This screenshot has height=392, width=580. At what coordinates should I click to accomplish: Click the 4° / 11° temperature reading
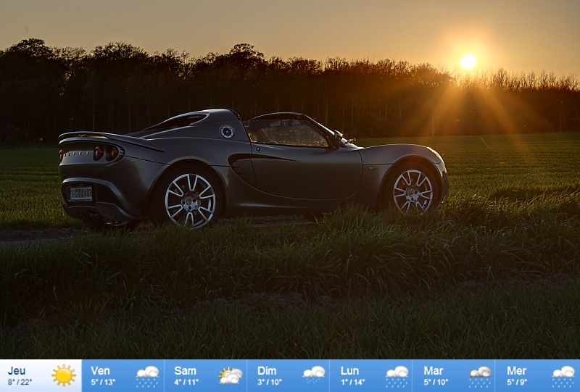click(186, 382)
